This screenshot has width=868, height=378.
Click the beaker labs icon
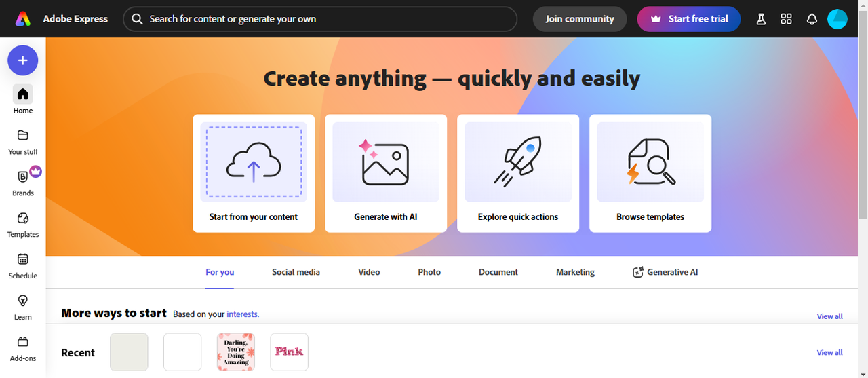[761, 19]
